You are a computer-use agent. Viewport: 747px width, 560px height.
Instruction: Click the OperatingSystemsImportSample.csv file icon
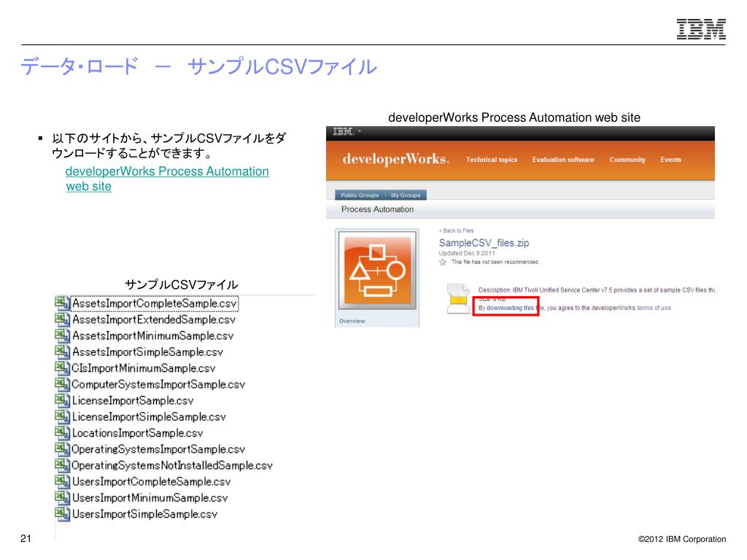[x=62, y=449]
